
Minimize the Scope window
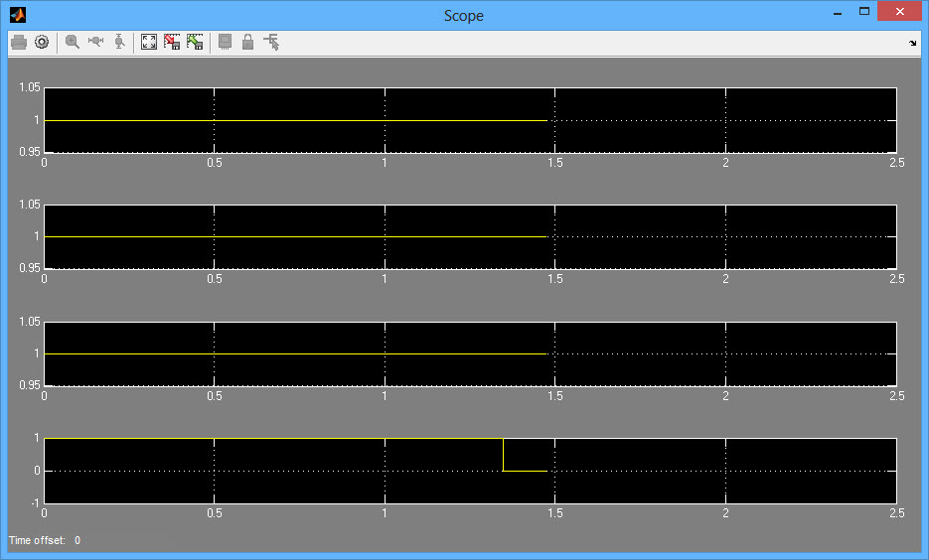tap(838, 13)
